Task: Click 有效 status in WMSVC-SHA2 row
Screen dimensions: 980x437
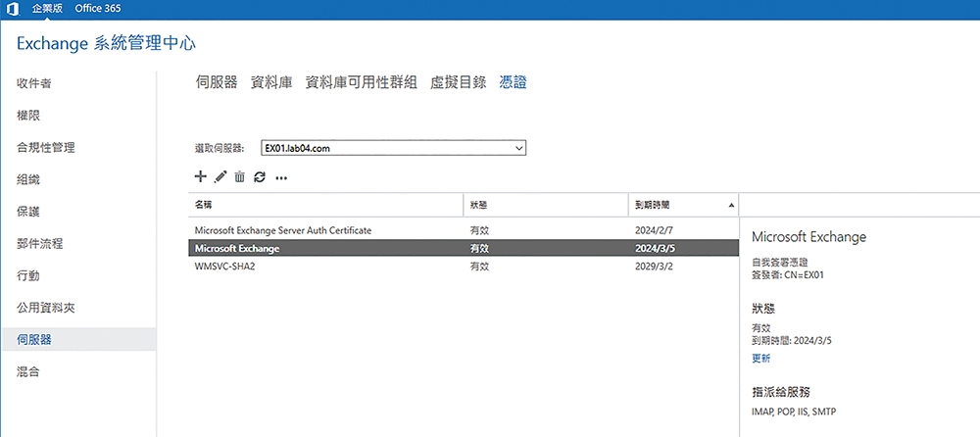Action: [x=479, y=267]
